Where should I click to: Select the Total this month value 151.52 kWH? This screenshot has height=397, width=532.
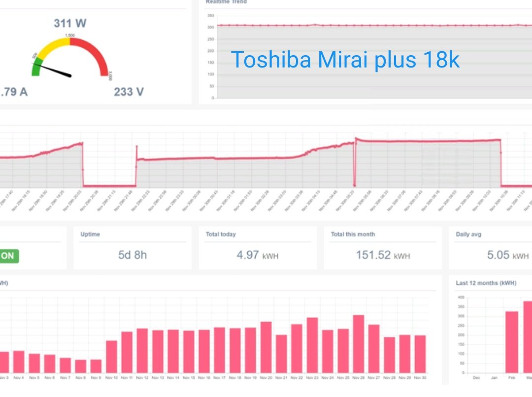pyautogui.click(x=383, y=255)
